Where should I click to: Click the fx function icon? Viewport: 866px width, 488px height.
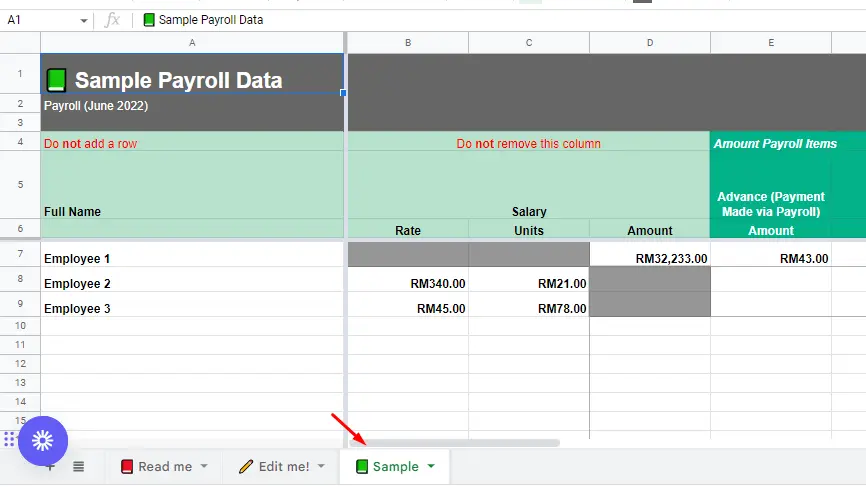click(112, 20)
